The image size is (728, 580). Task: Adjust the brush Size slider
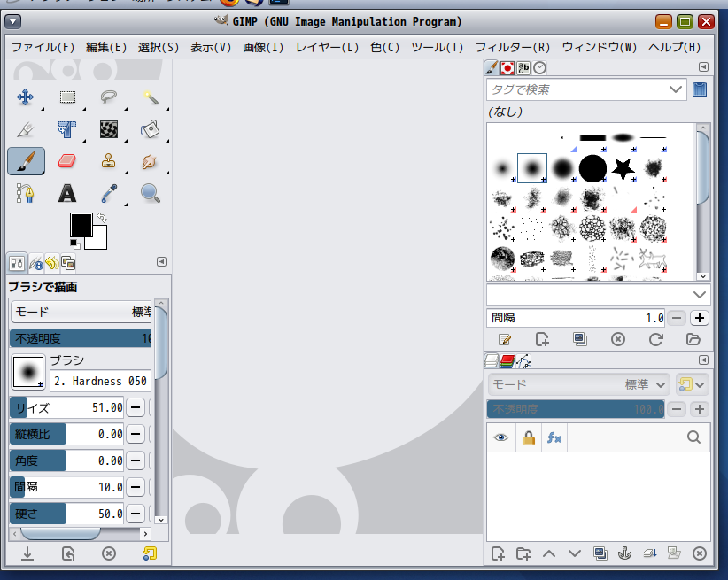66,407
